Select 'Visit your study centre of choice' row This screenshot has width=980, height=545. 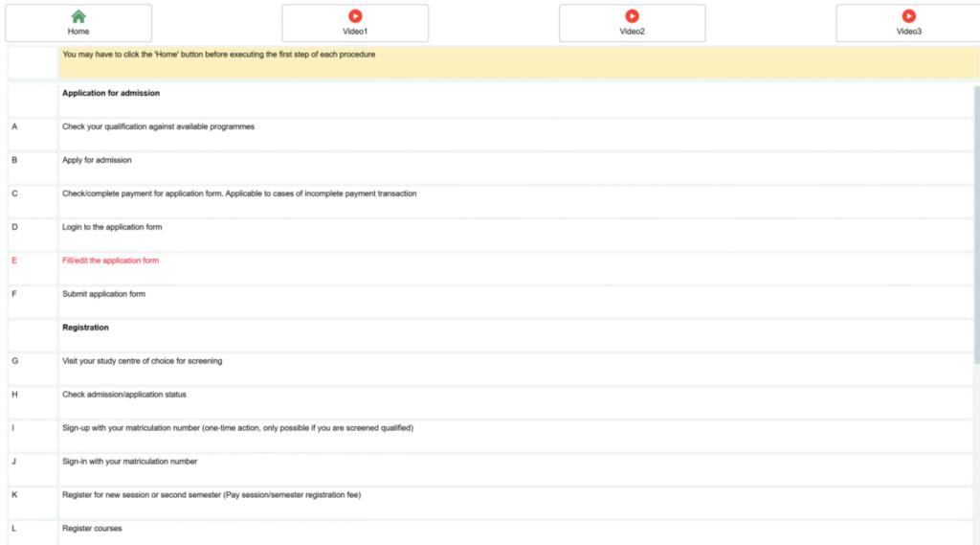(142, 361)
